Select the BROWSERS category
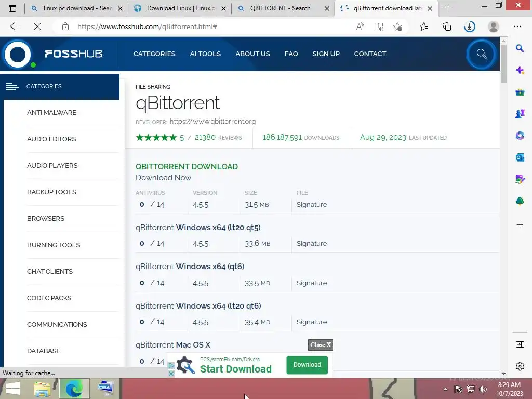The height and width of the screenshot is (399, 532). point(46,219)
